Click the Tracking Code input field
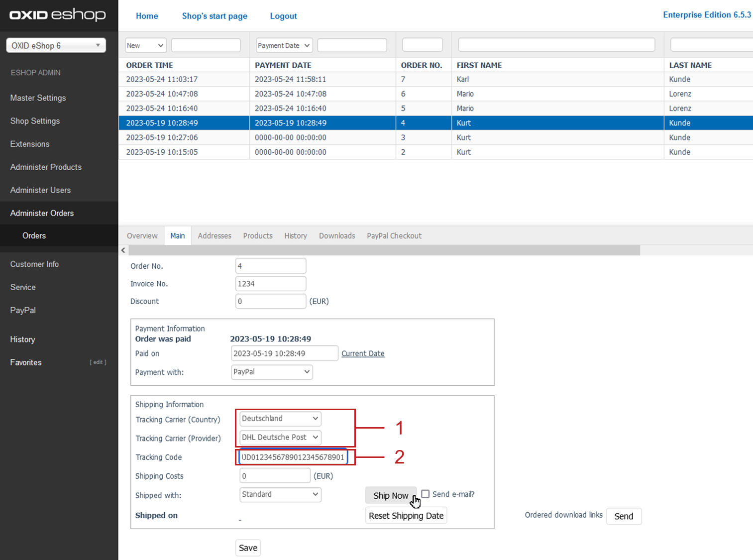Screen dimensions: 753x560 click(293, 457)
